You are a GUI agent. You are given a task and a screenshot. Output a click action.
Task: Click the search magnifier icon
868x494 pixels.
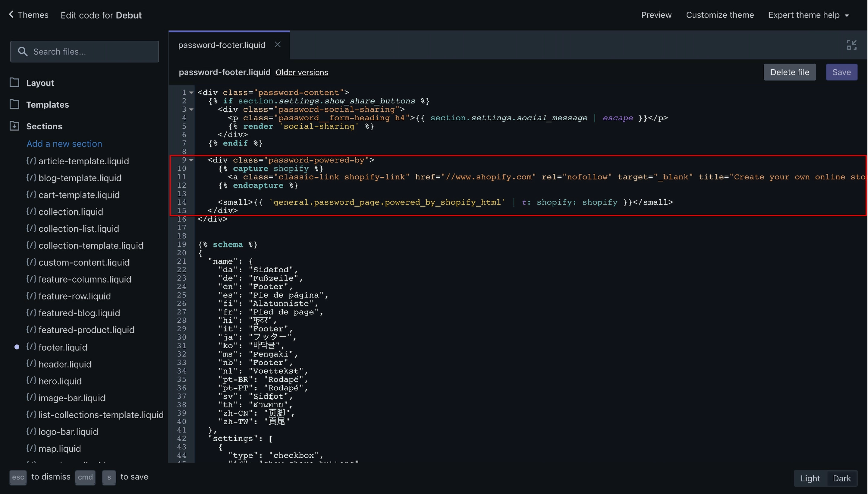click(x=22, y=52)
